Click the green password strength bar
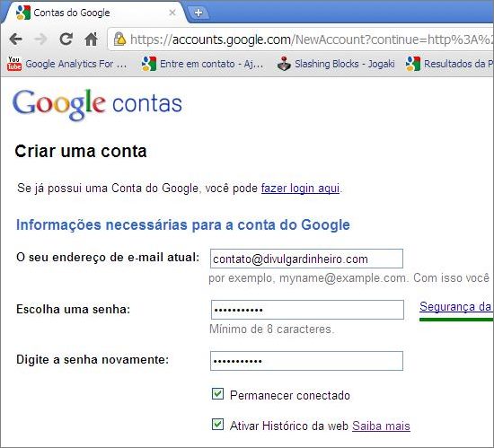The height and width of the screenshot is (448, 494). point(456,320)
